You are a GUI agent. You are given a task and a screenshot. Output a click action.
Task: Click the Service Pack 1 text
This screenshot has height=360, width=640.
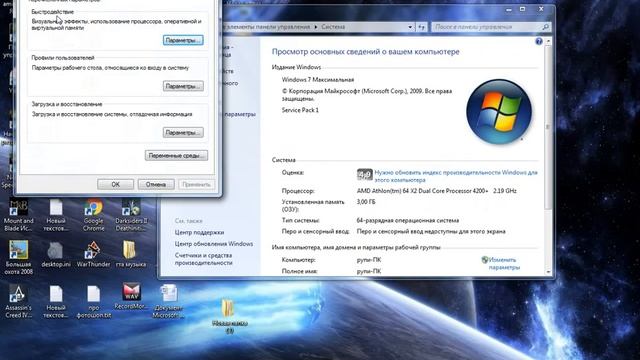[x=300, y=110]
